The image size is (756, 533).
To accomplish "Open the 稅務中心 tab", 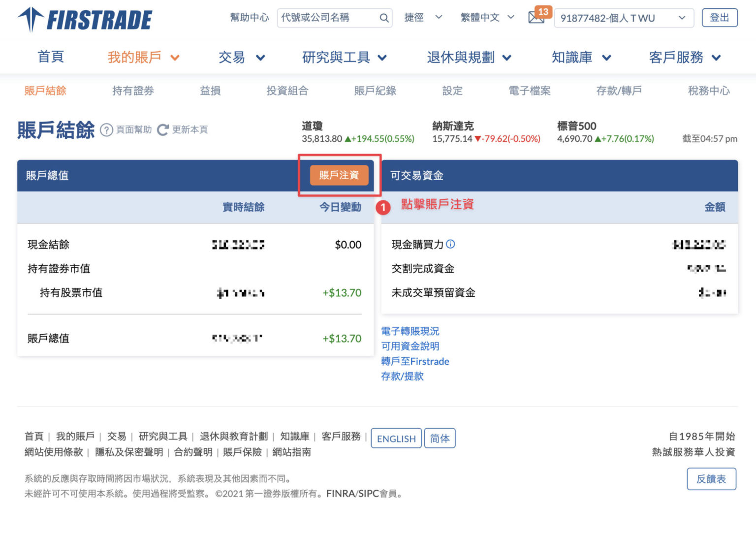I will 709,91.
